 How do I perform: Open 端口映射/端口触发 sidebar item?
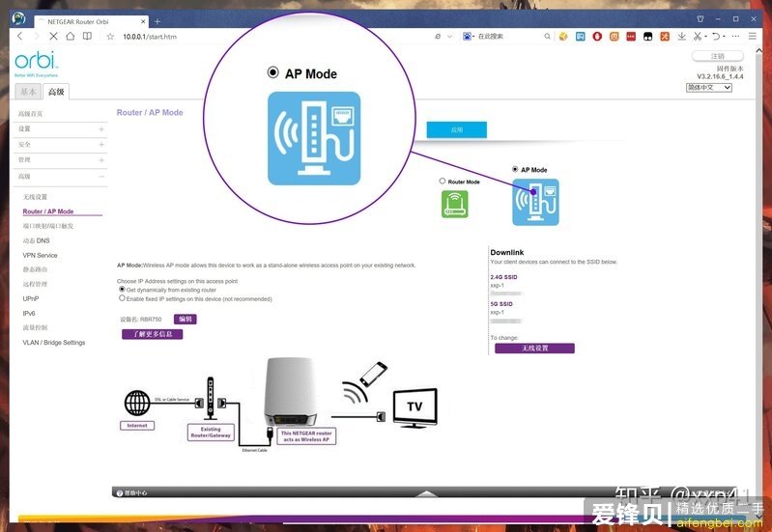click(x=47, y=226)
